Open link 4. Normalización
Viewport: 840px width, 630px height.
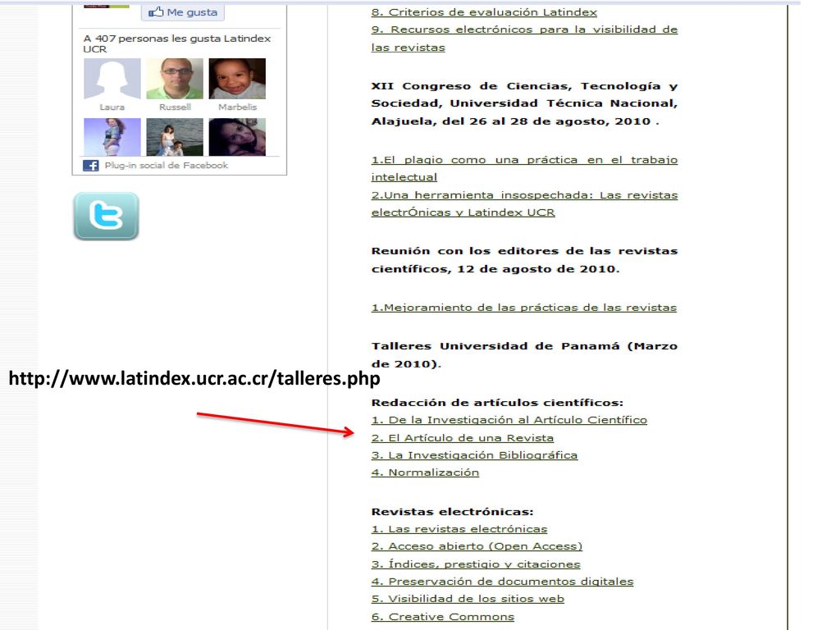(x=425, y=472)
